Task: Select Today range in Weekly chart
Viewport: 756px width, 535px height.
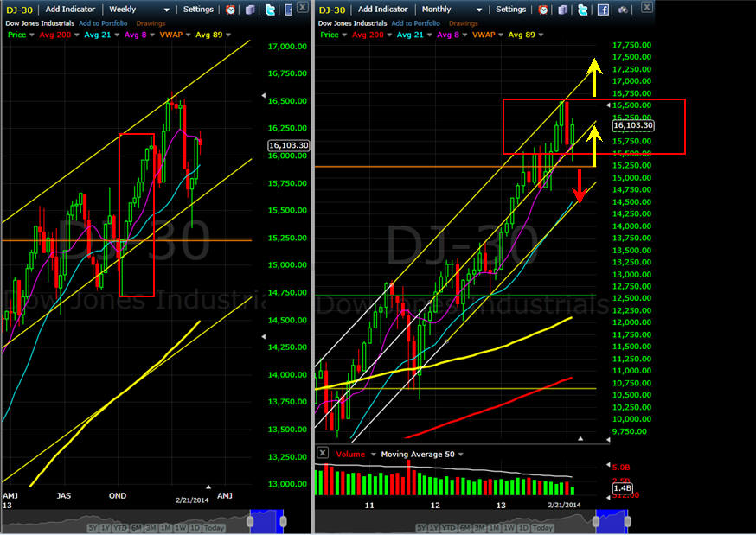Action: pyautogui.click(x=214, y=528)
